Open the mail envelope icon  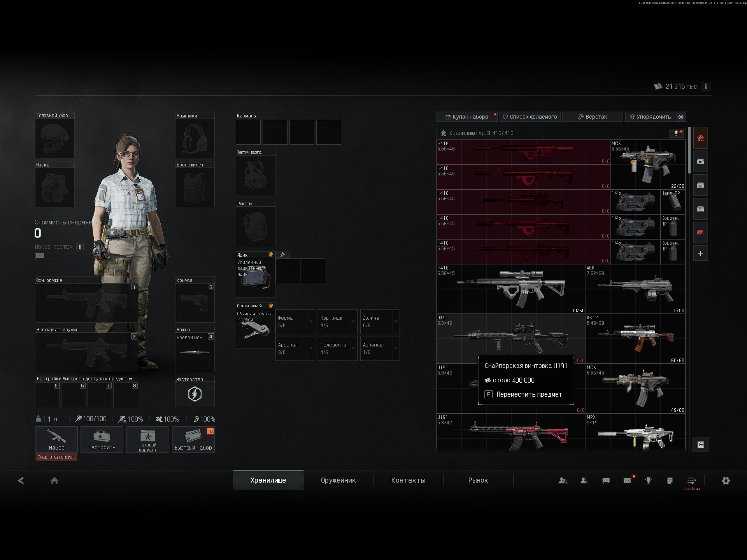pos(627,481)
